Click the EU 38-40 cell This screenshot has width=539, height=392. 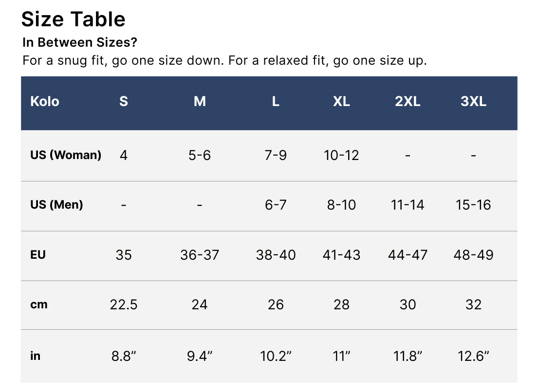[x=276, y=255]
